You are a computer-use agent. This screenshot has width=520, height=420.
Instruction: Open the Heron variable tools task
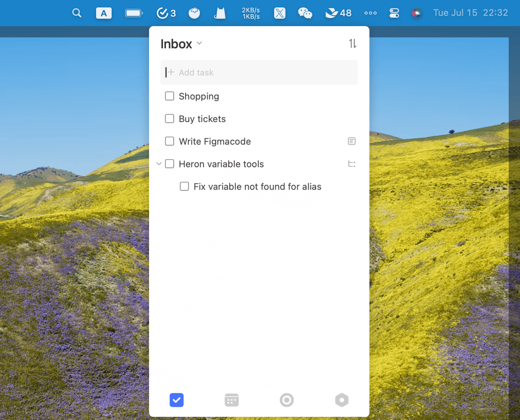click(221, 164)
